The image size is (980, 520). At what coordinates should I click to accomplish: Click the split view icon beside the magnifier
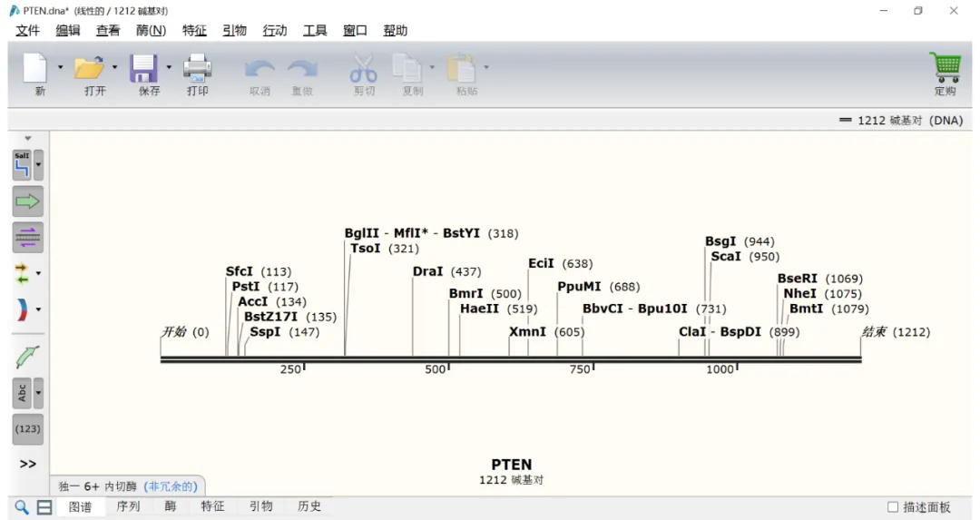click(x=44, y=507)
